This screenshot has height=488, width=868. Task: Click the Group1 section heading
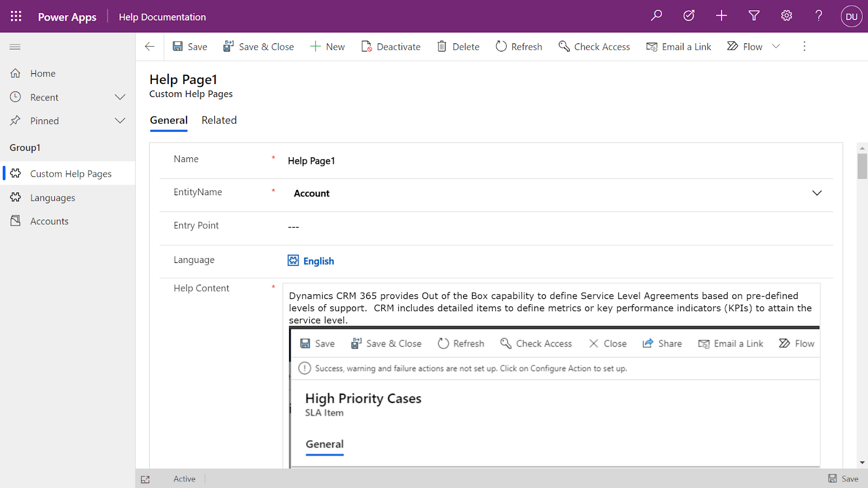25,147
